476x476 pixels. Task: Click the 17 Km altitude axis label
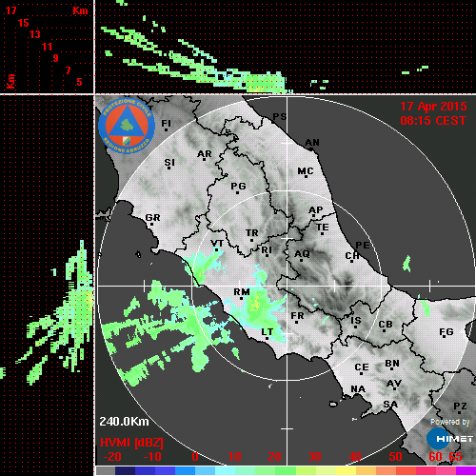point(10,10)
